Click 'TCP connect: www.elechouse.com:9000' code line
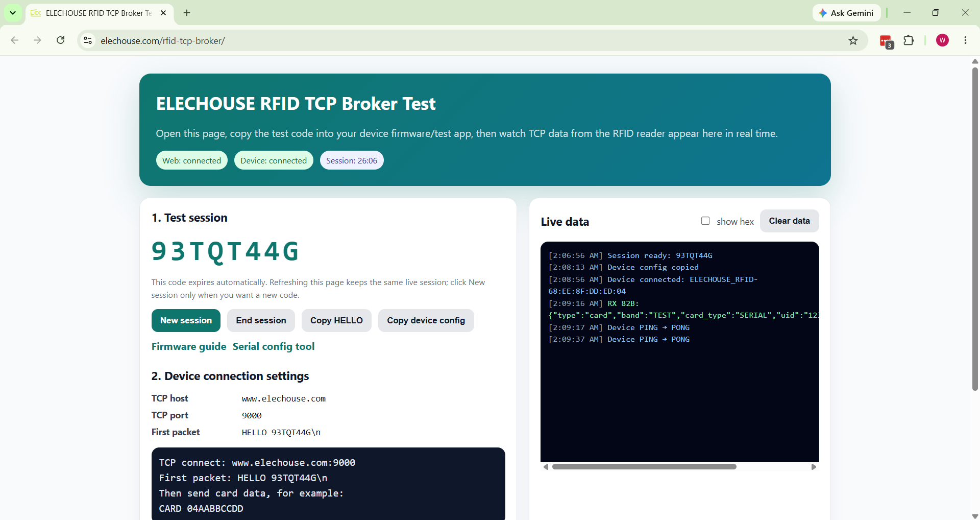The width and height of the screenshot is (980, 520). click(x=257, y=463)
